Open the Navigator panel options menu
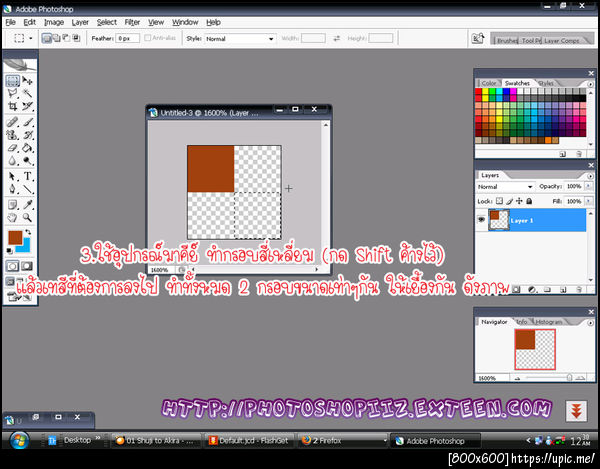600x469 pixels. click(590, 323)
